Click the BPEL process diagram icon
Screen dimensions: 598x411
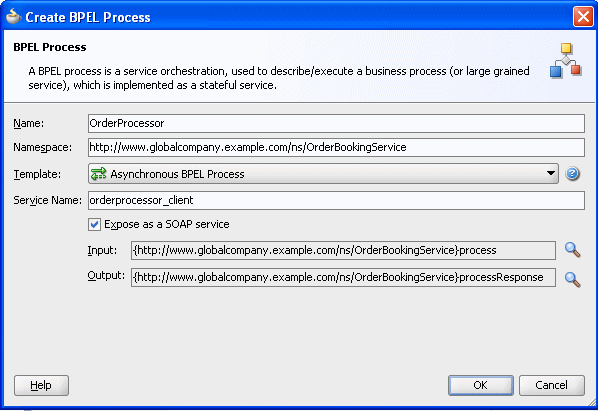pyautogui.click(x=566, y=60)
